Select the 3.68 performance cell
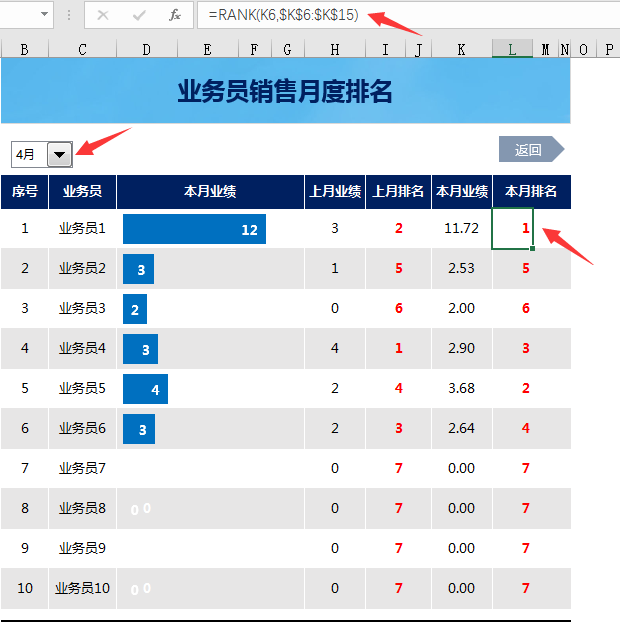The width and height of the screenshot is (620, 633). click(x=462, y=388)
